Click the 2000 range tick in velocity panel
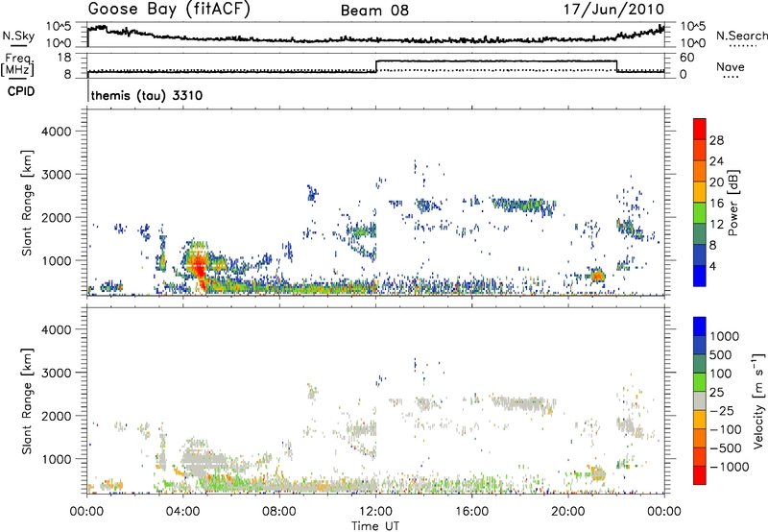The image size is (768, 532). [x=56, y=416]
